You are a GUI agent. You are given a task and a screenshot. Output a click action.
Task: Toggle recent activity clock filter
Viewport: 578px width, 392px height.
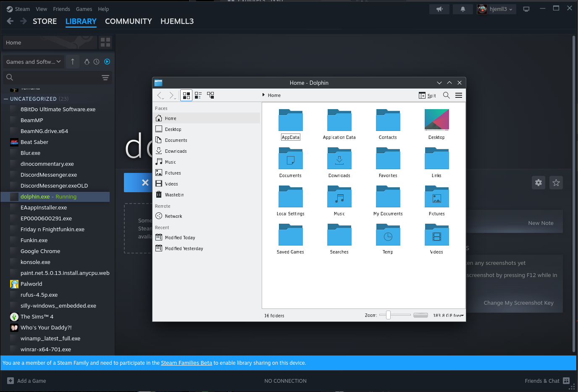[x=96, y=62]
